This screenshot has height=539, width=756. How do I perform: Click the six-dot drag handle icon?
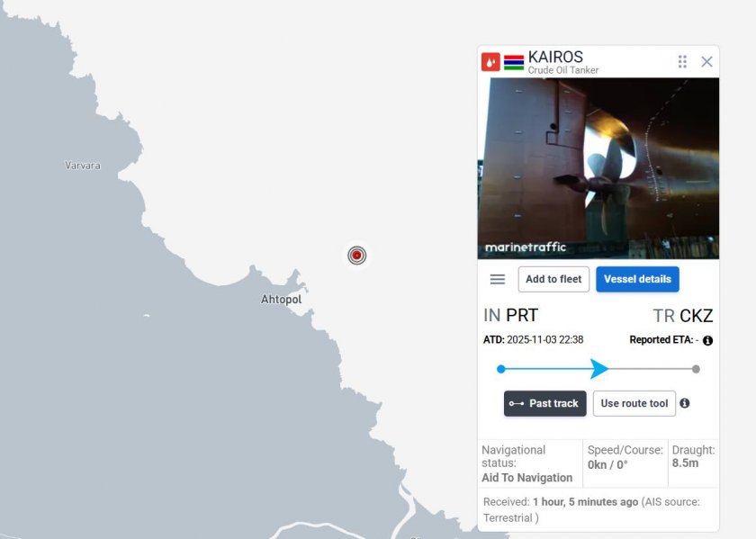(x=682, y=62)
